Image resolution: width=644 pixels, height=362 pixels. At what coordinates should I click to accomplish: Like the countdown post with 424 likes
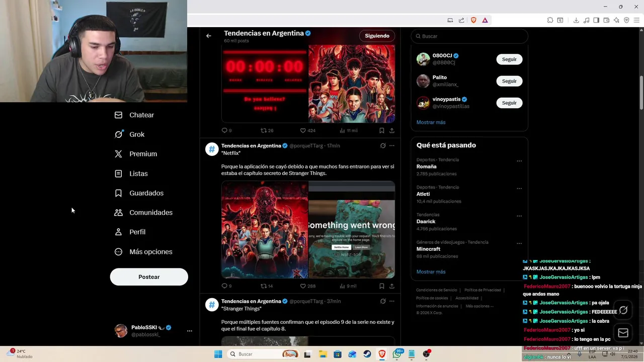click(307, 130)
